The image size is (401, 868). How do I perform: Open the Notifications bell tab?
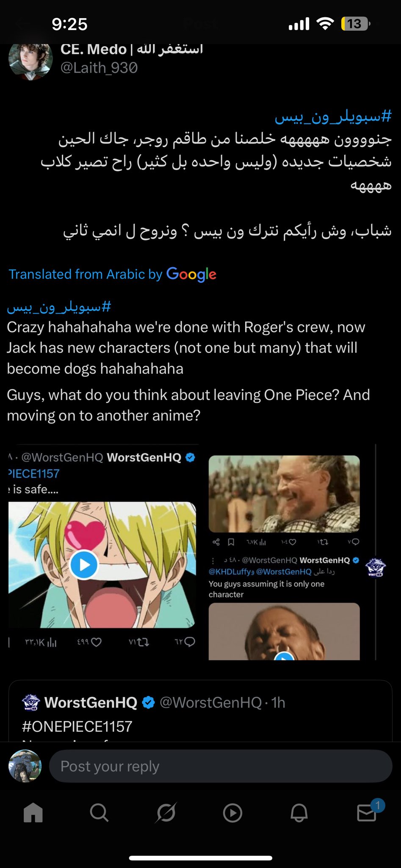pyautogui.click(x=299, y=812)
